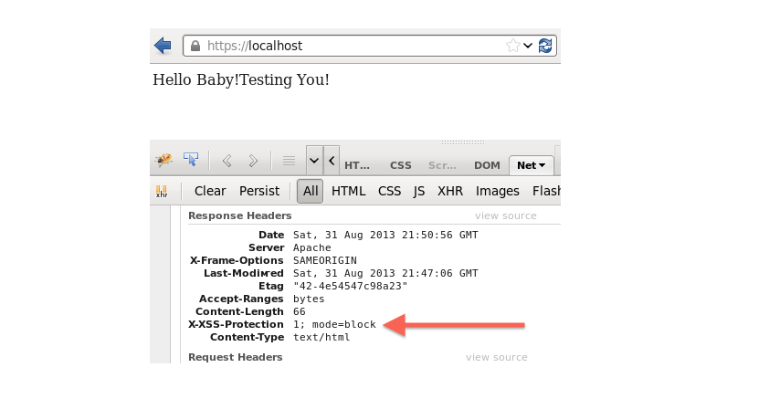
Task: Open the Firebug panel list dropdown chevron
Action: coord(314,161)
